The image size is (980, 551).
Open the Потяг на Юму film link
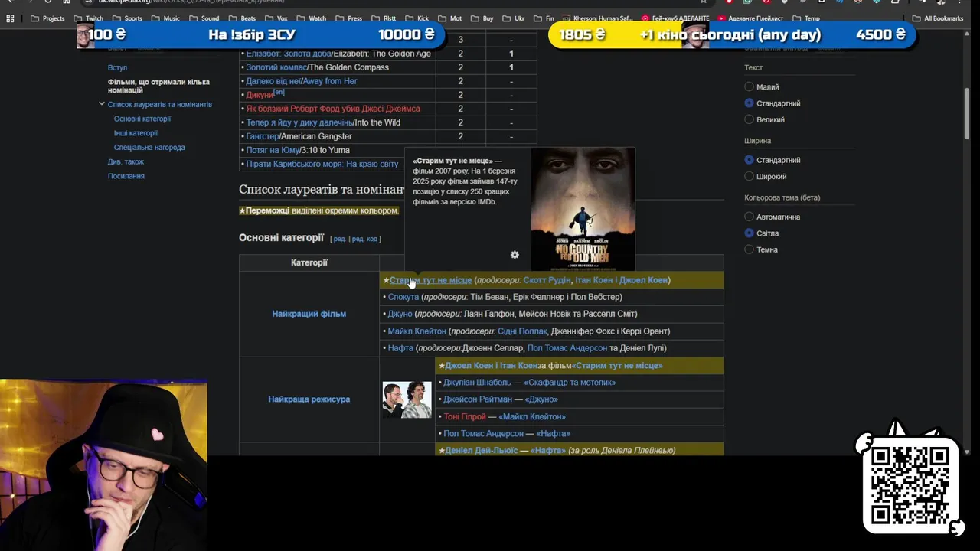click(x=273, y=150)
